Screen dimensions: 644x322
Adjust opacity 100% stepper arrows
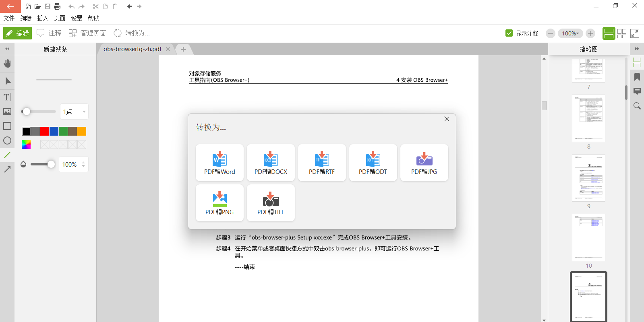[83, 164]
